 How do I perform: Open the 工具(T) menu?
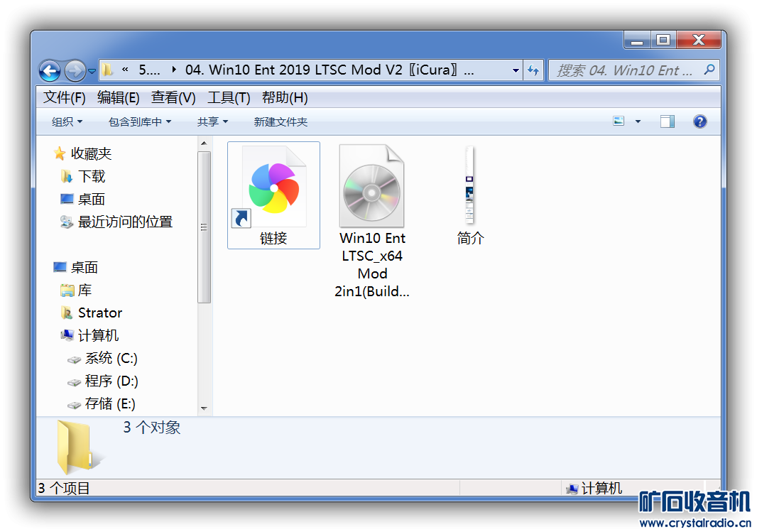pos(229,97)
